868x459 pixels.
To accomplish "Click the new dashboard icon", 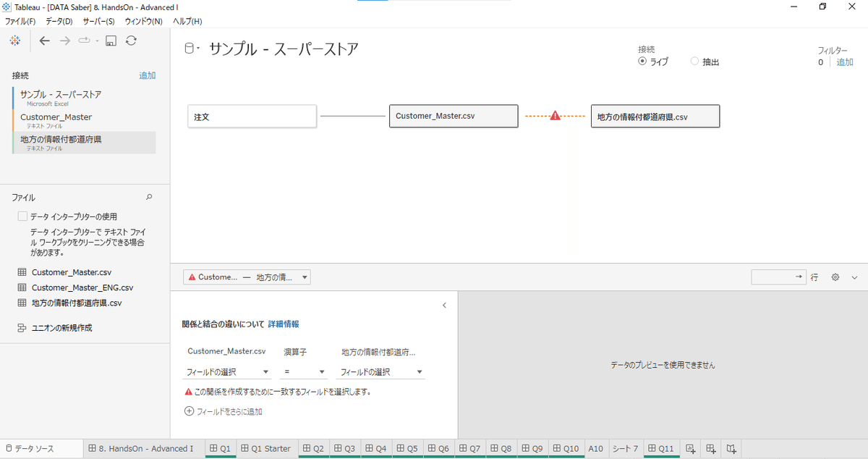I will [x=711, y=449].
